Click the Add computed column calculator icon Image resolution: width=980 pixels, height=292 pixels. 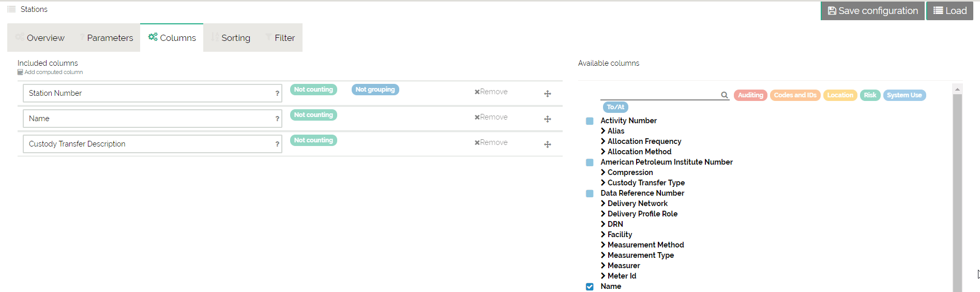(x=20, y=72)
